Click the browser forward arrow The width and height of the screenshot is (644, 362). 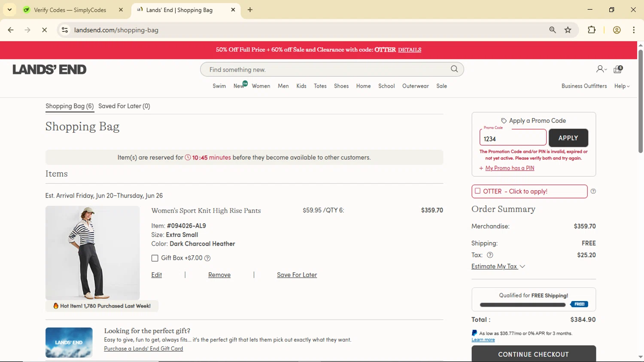point(27,30)
